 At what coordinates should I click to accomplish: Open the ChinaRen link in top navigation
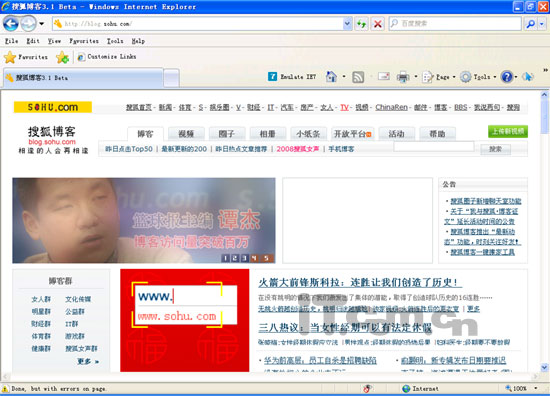tap(391, 107)
